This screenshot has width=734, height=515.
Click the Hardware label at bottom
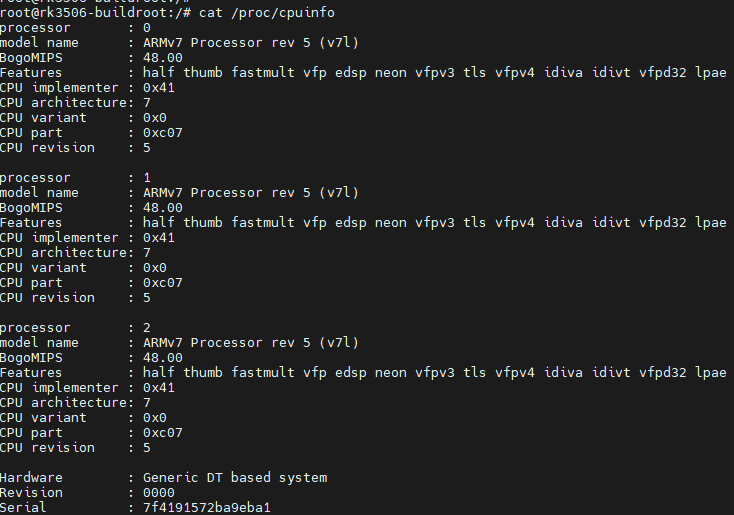(x=32, y=477)
